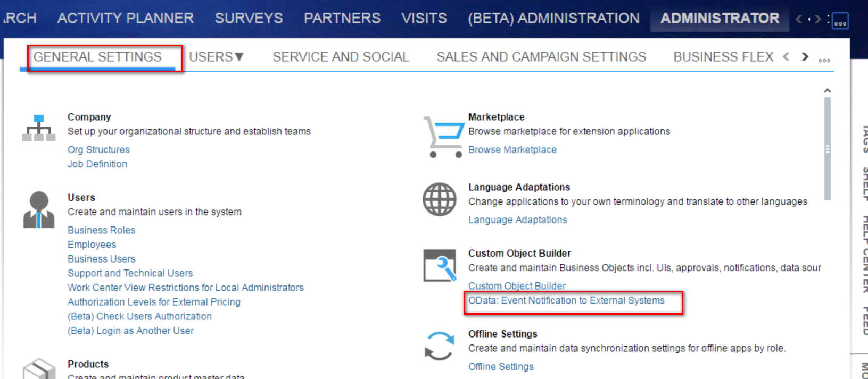Click the Custom Object Builder wrench icon
Screen dimensions: 868x379
pyautogui.click(x=440, y=265)
